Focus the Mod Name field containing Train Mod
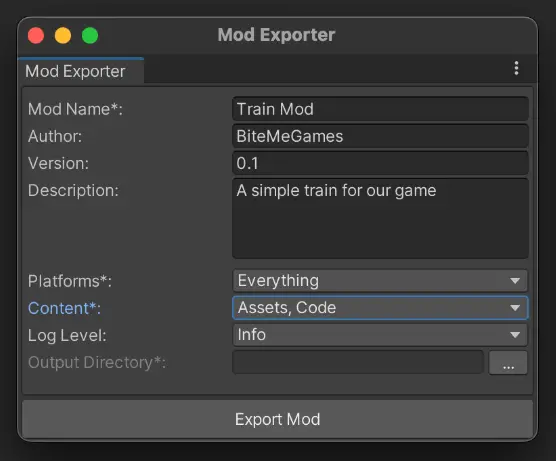This screenshot has height=461, width=556. (380, 109)
